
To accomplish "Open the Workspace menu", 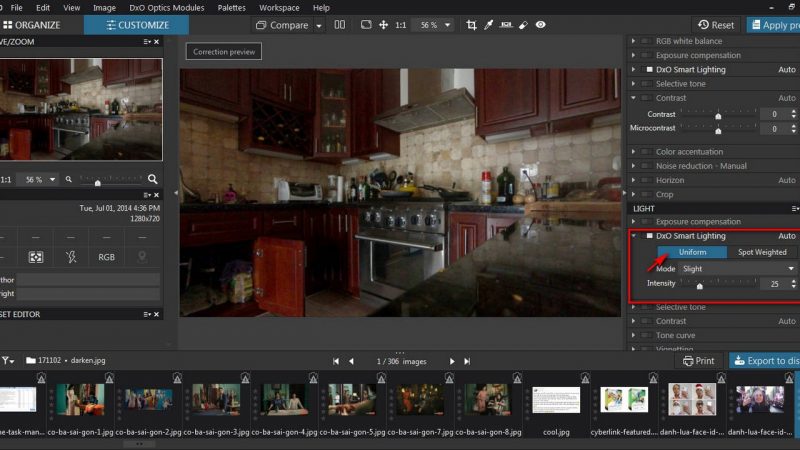I will tap(279, 8).
